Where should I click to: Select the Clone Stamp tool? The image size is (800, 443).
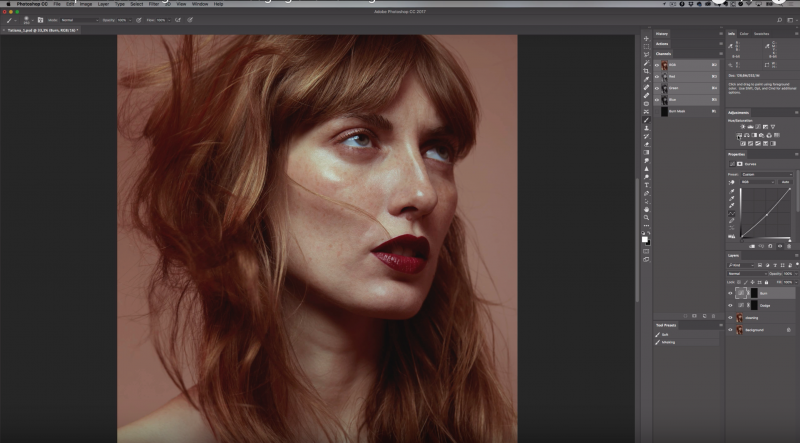tap(646, 128)
